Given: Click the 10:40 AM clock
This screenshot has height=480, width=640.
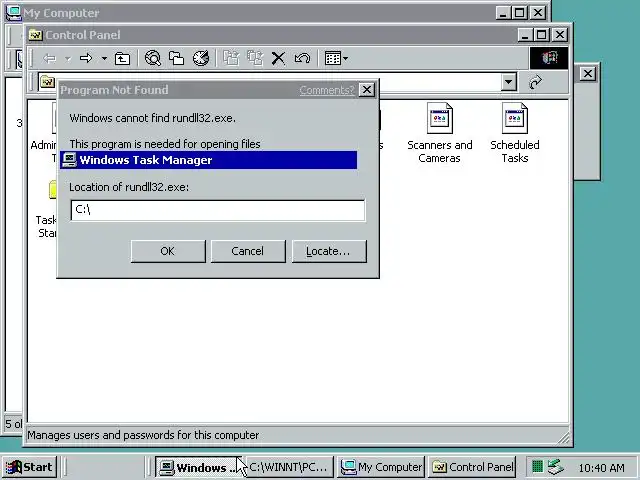Looking at the screenshot, I should pos(602,468).
